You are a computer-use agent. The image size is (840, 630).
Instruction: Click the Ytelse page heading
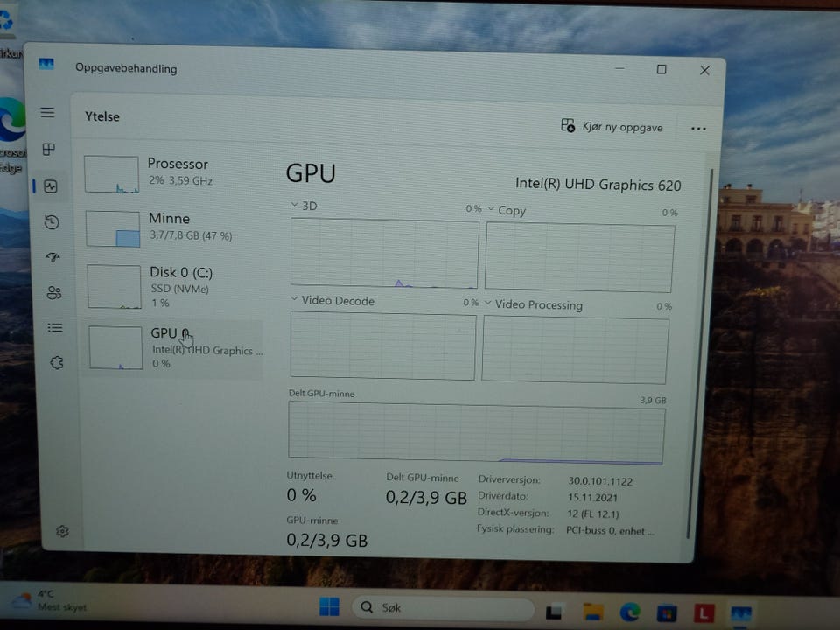click(102, 116)
